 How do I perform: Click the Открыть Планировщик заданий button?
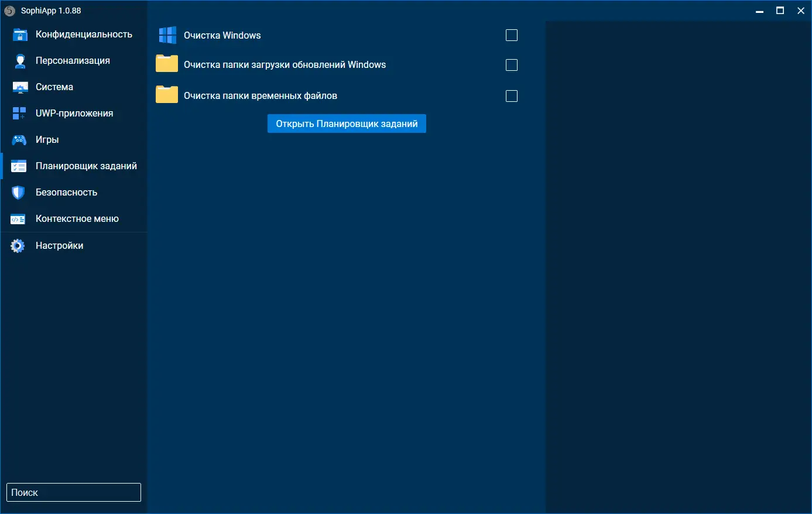tap(347, 124)
